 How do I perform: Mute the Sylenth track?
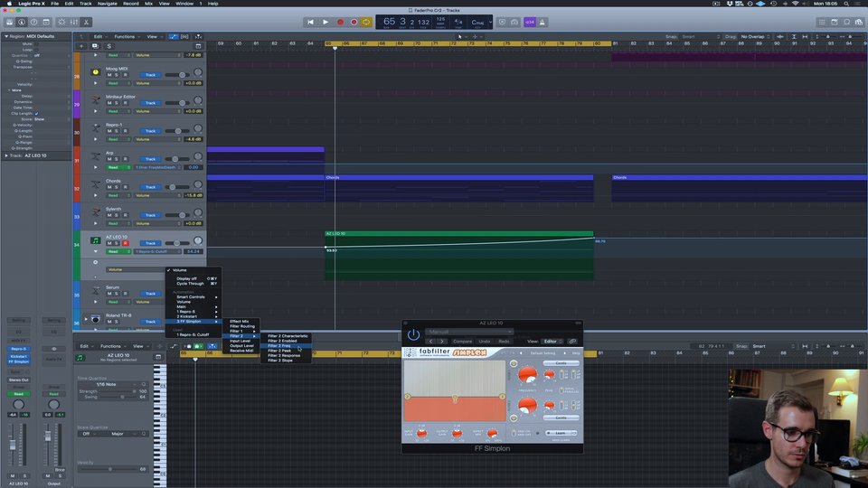click(x=109, y=215)
